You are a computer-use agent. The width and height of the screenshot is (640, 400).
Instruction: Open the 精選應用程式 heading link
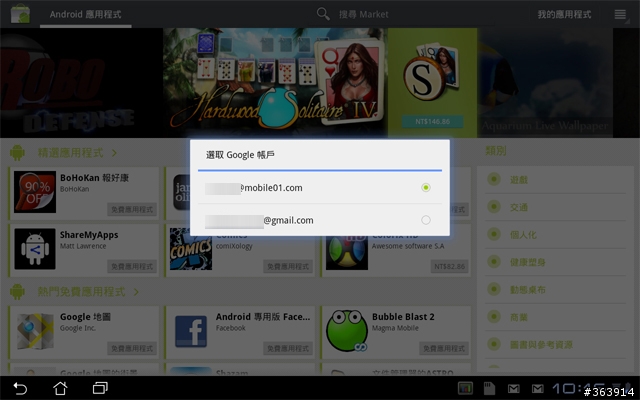click(x=71, y=153)
